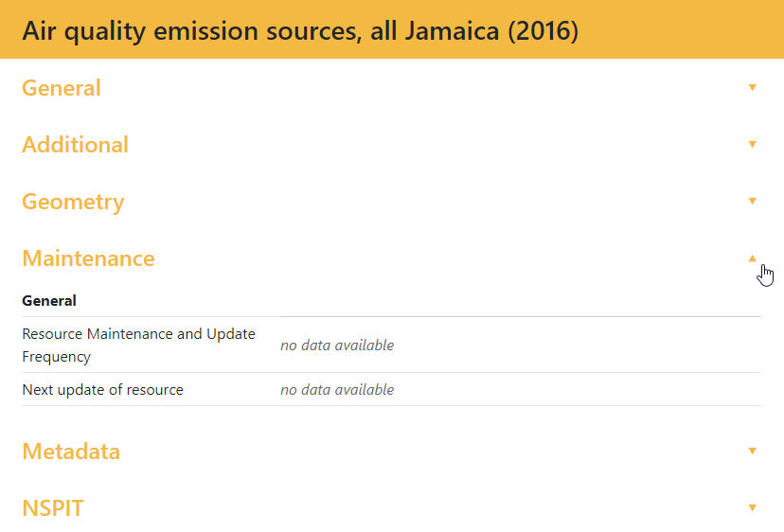Select the Update Frequency 'no data available' value

[x=337, y=346]
